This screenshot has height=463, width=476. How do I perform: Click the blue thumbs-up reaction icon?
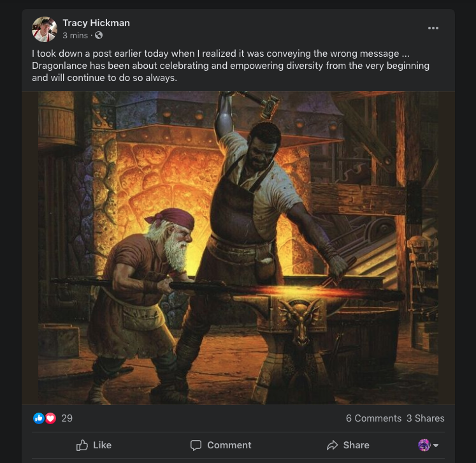point(39,418)
